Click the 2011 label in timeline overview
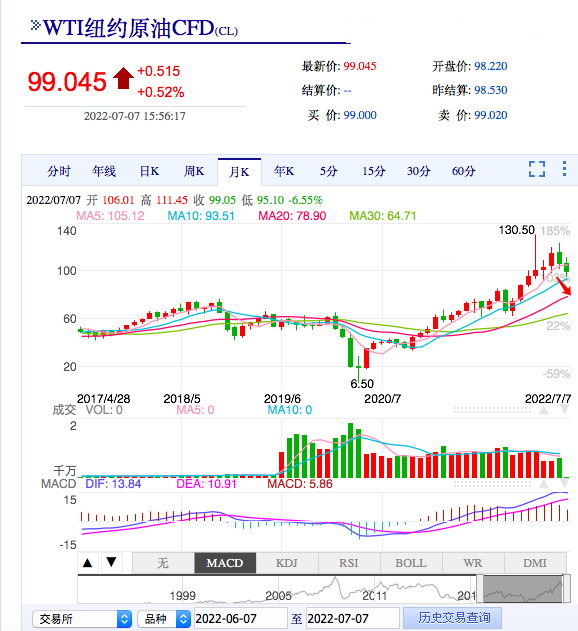Screen dimensions: 578x631 (x=374, y=596)
